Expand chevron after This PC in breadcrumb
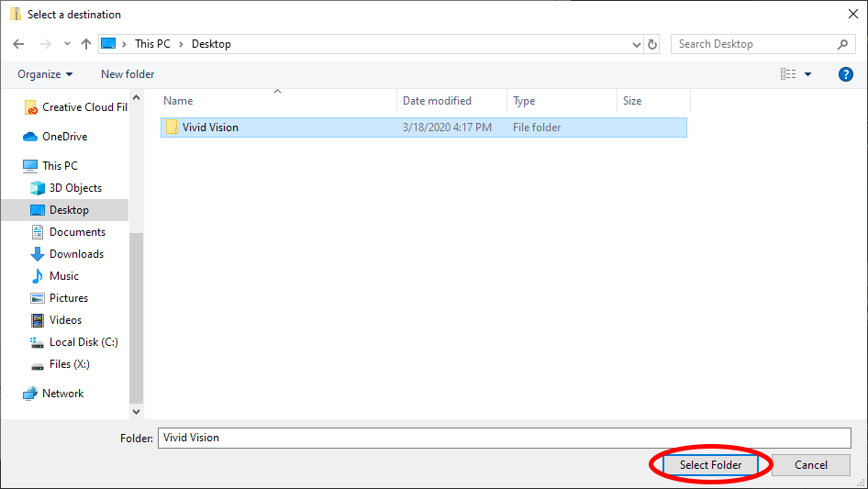Viewport: 868px width, 489px height. click(x=181, y=44)
